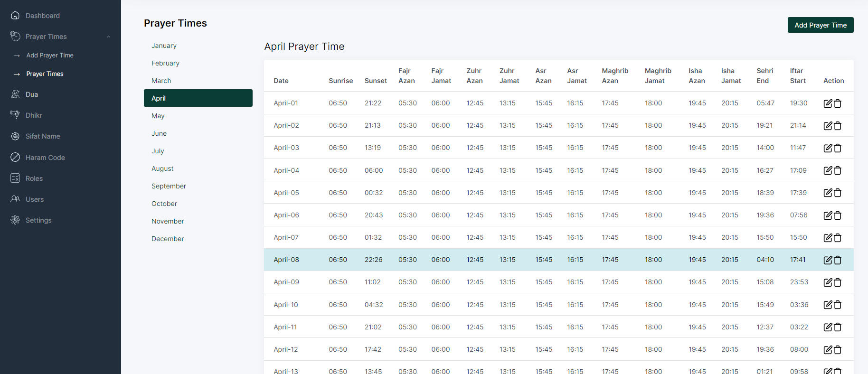Click the Sunrise column header
Image resolution: width=868 pixels, height=374 pixels.
341,81
